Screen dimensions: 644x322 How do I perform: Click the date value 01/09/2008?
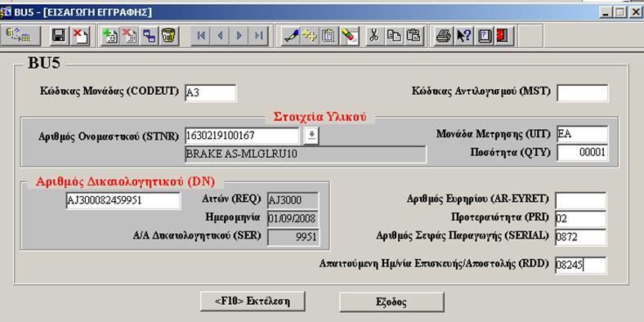pos(293,219)
